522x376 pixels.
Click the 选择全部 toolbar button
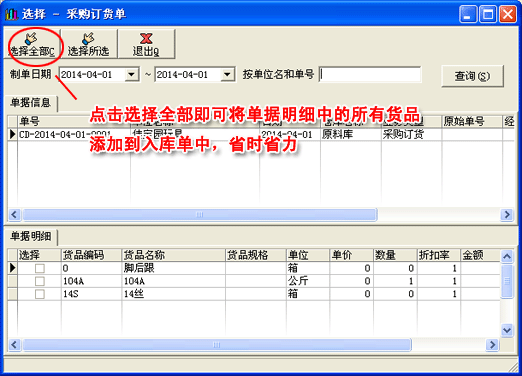(32, 44)
